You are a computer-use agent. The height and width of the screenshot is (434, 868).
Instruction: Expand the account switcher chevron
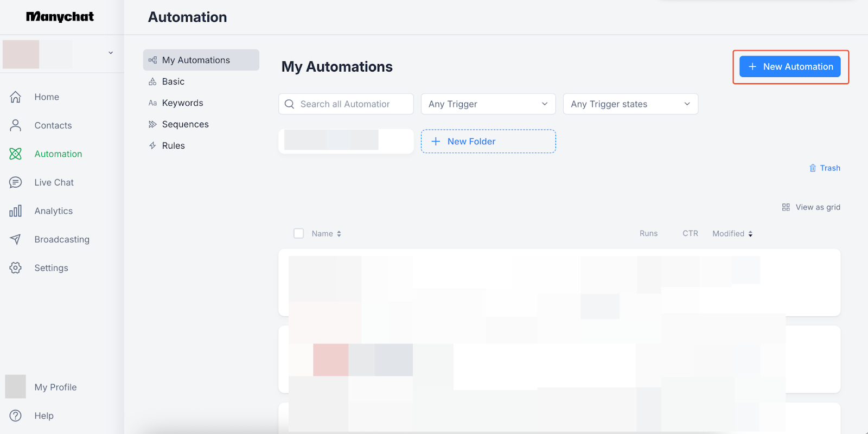[111, 53]
